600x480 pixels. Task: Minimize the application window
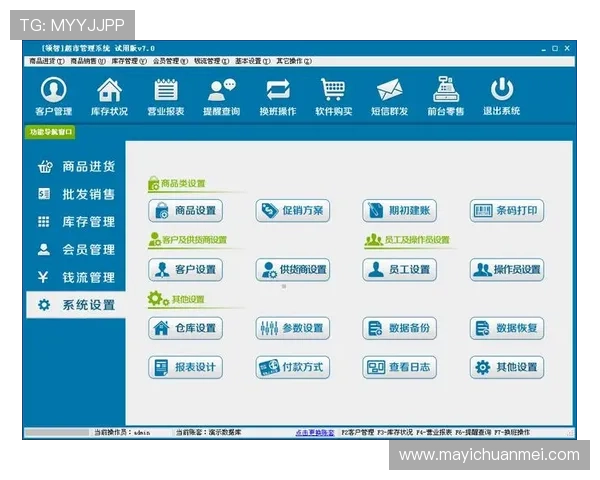(x=543, y=49)
